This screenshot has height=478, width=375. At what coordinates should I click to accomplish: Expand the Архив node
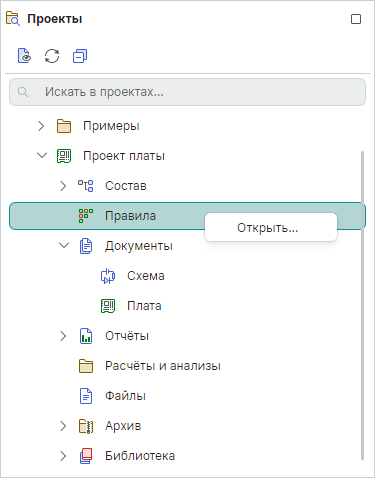coord(63,426)
